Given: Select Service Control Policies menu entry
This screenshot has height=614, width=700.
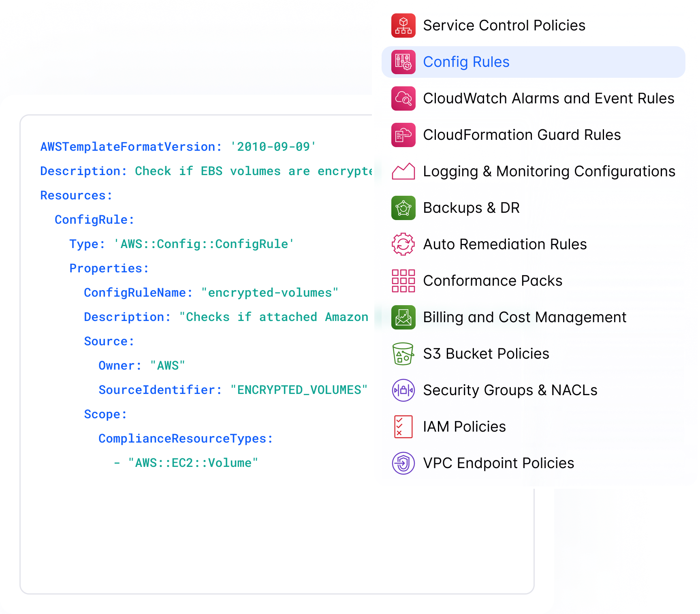Looking at the screenshot, I should [x=533, y=26].
